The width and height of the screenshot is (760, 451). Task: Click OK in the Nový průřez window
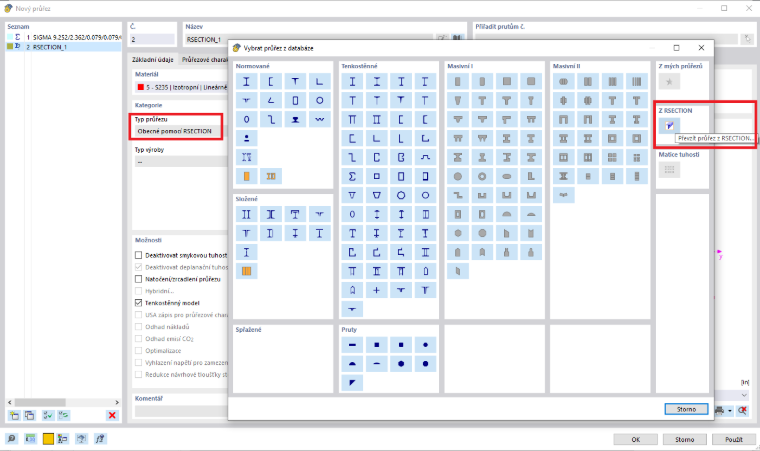tap(635, 439)
